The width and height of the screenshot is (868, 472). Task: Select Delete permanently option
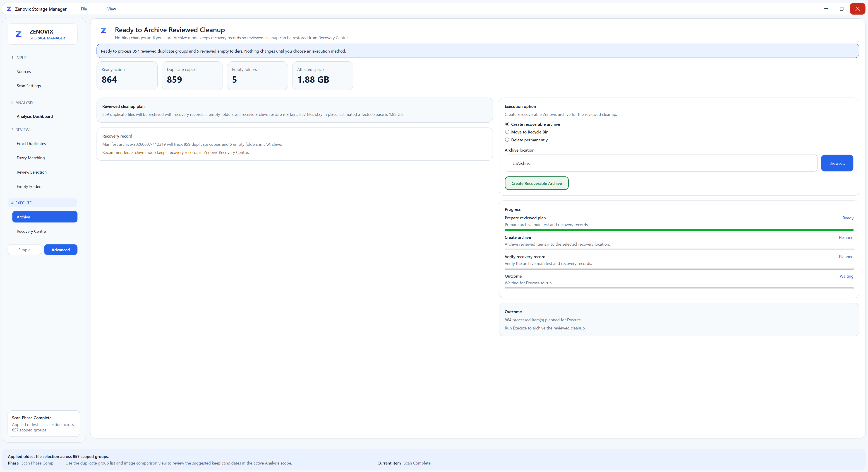point(526,140)
